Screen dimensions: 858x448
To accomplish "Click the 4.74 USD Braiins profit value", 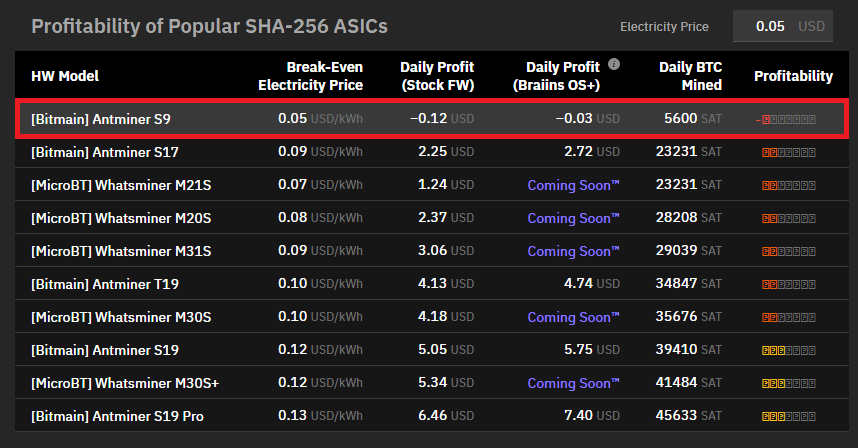I will coord(592,283).
